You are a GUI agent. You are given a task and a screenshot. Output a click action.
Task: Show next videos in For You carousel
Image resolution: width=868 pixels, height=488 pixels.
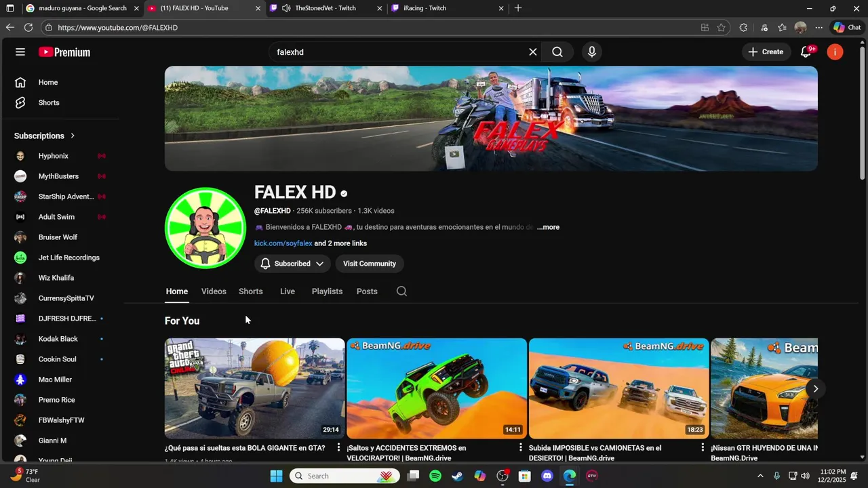coord(815,388)
